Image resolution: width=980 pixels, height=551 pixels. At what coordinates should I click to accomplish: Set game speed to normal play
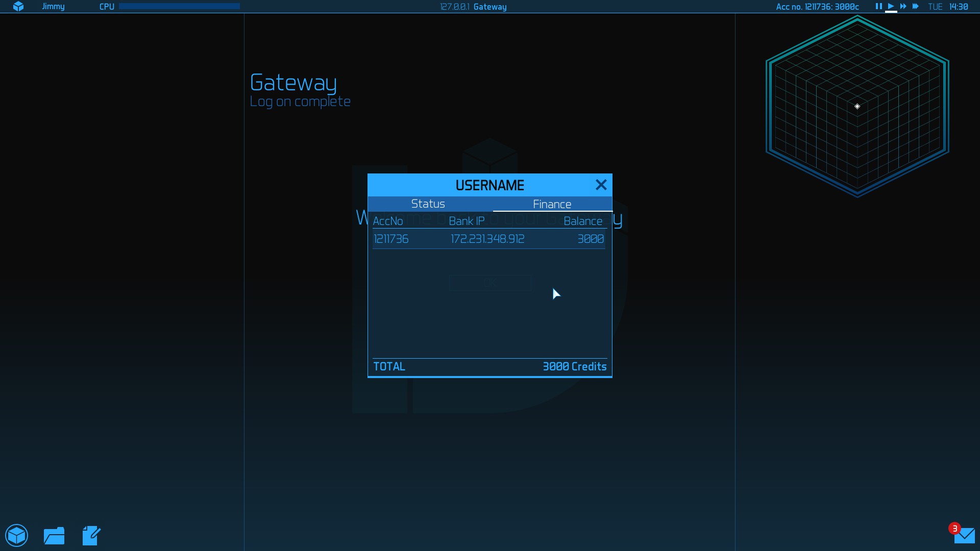click(x=891, y=7)
